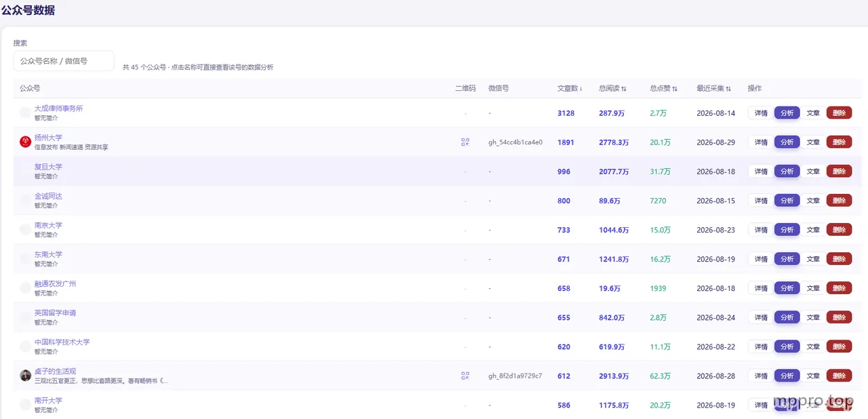Focus the 公众号名称 / 微信号 search box

(x=64, y=61)
